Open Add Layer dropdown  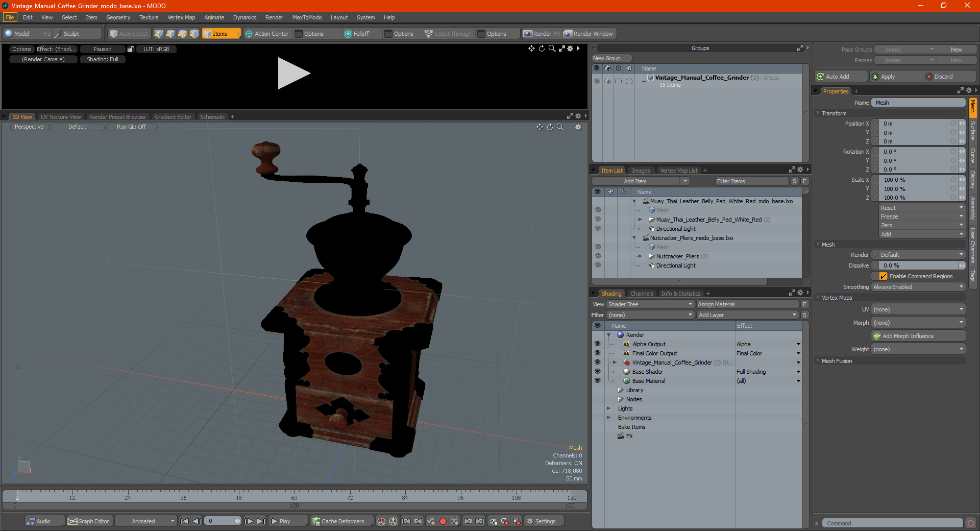pyautogui.click(x=748, y=315)
